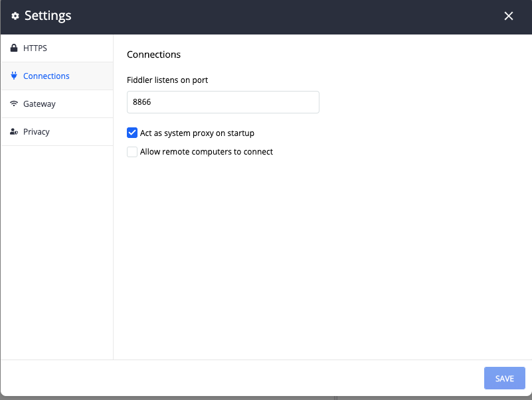532x400 pixels.
Task: Click the 'Act as system proxy on startup' label
Action: pyautogui.click(x=197, y=133)
